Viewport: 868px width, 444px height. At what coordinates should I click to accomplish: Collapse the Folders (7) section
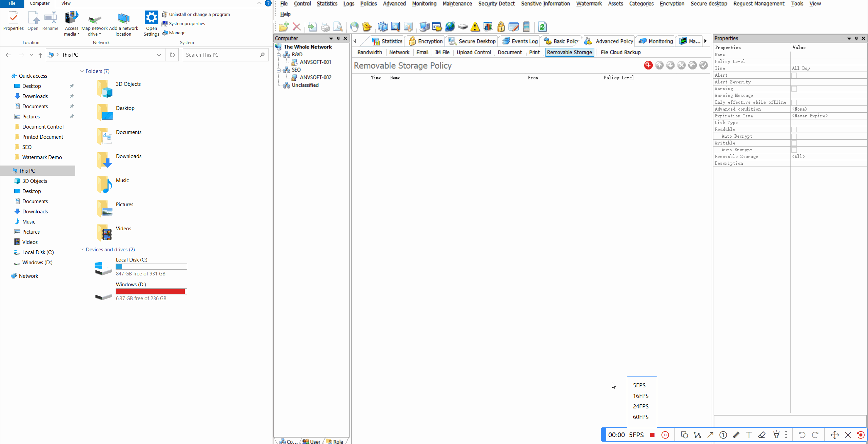[82, 71]
